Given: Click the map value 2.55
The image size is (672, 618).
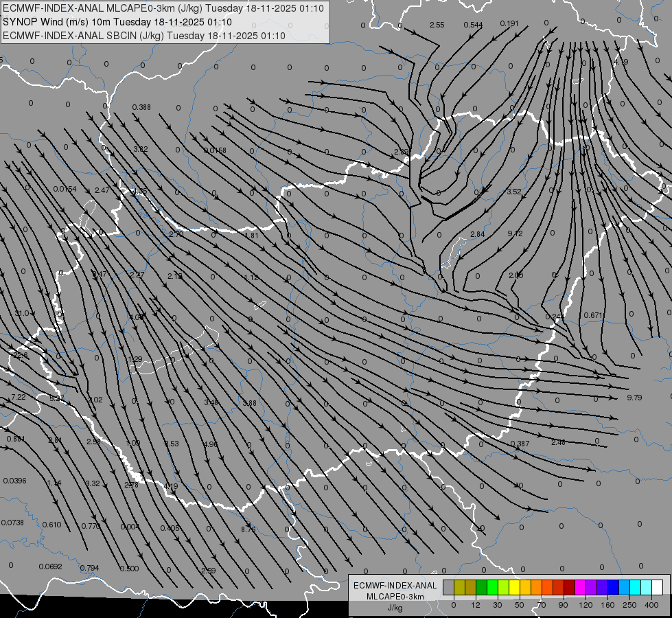Looking at the screenshot, I should click(437, 25).
